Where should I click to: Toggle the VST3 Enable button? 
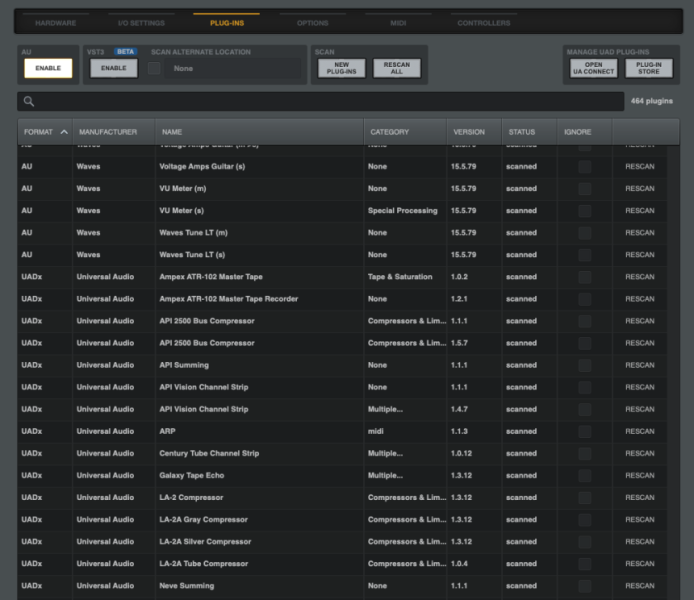point(114,68)
